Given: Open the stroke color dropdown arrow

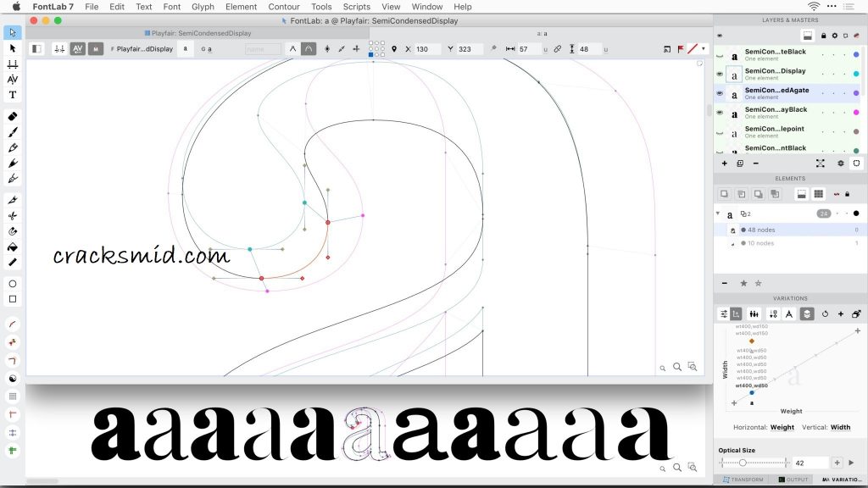Looking at the screenshot, I should click(x=703, y=48).
